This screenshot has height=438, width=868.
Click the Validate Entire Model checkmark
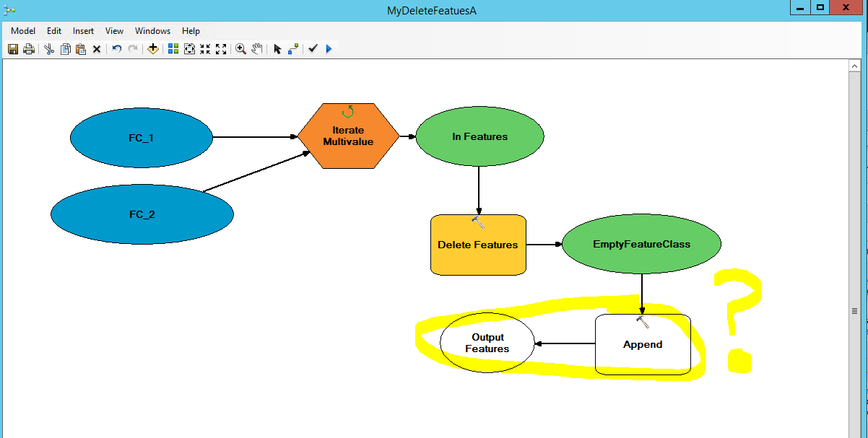coord(313,49)
